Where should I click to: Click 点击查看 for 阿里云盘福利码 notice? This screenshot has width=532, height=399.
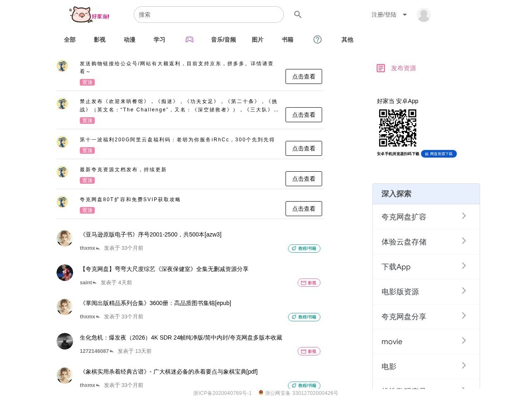(x=304, y=148)
